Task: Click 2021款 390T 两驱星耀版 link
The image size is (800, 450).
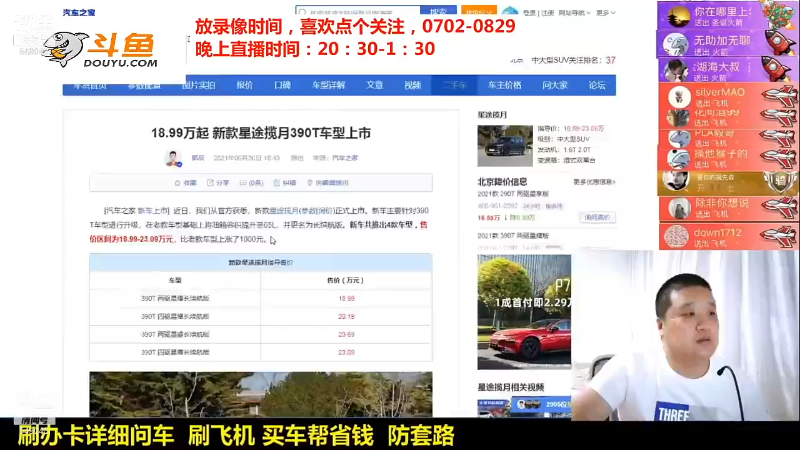Action: [513, 236]
